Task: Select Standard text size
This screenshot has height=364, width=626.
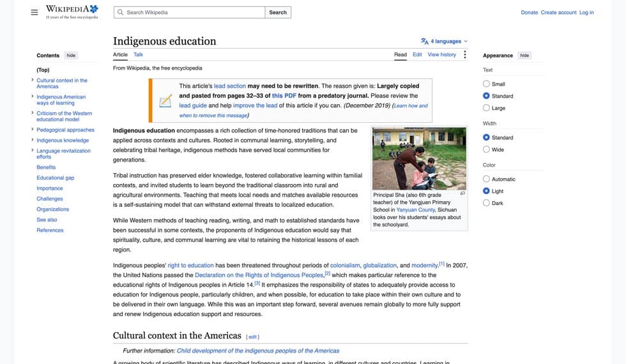Action: point(486,96)
